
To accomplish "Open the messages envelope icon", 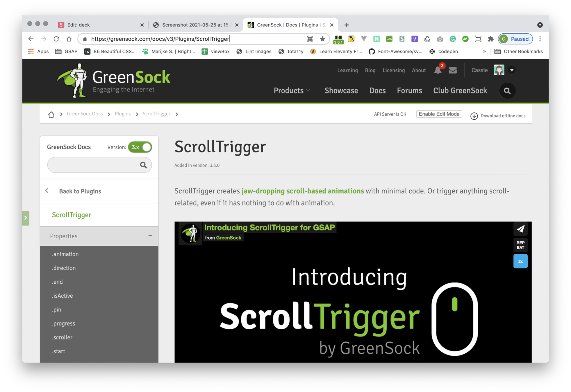I will tap(452, 70).
